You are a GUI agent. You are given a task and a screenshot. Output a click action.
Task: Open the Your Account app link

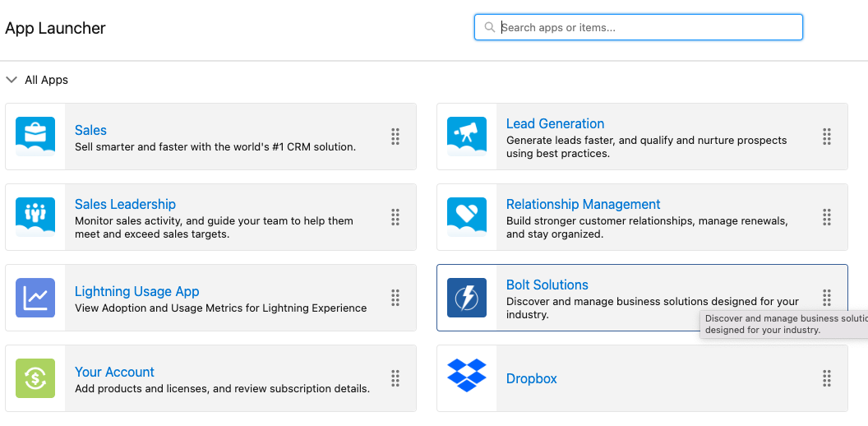[x=114, y=372]
